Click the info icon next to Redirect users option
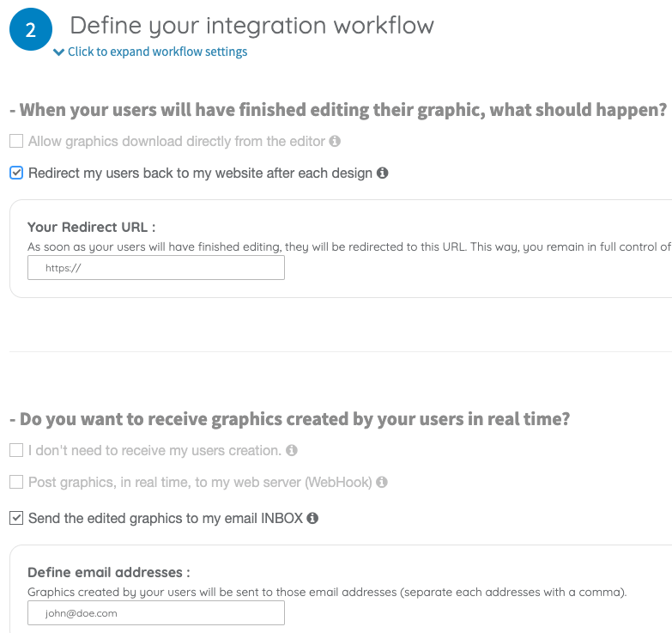672x633 pixels. (382, 173)
